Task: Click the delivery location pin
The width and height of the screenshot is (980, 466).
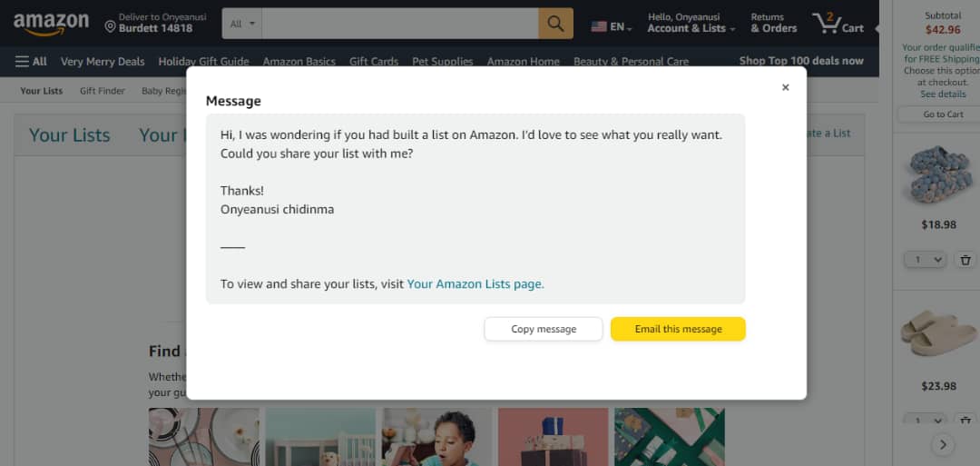Action: click(110, 27)
